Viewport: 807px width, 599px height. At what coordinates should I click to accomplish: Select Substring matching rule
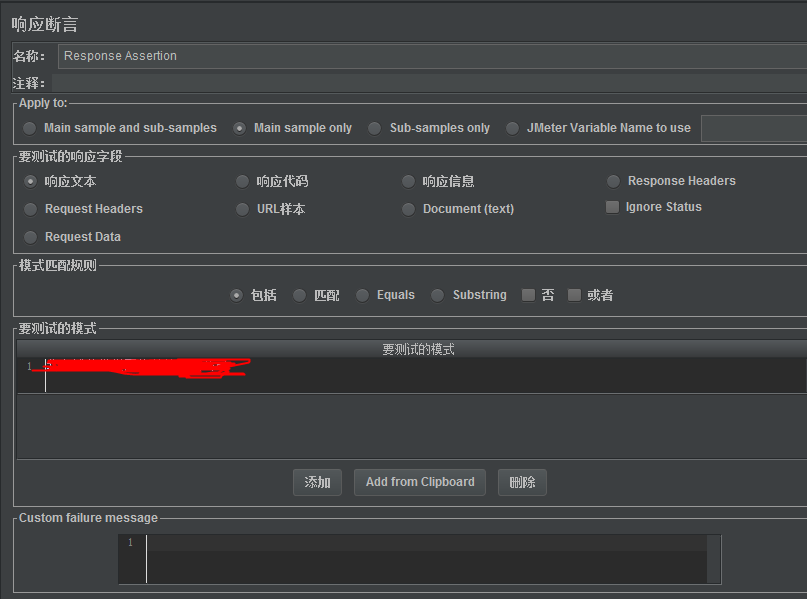click(x=437, y=295)
